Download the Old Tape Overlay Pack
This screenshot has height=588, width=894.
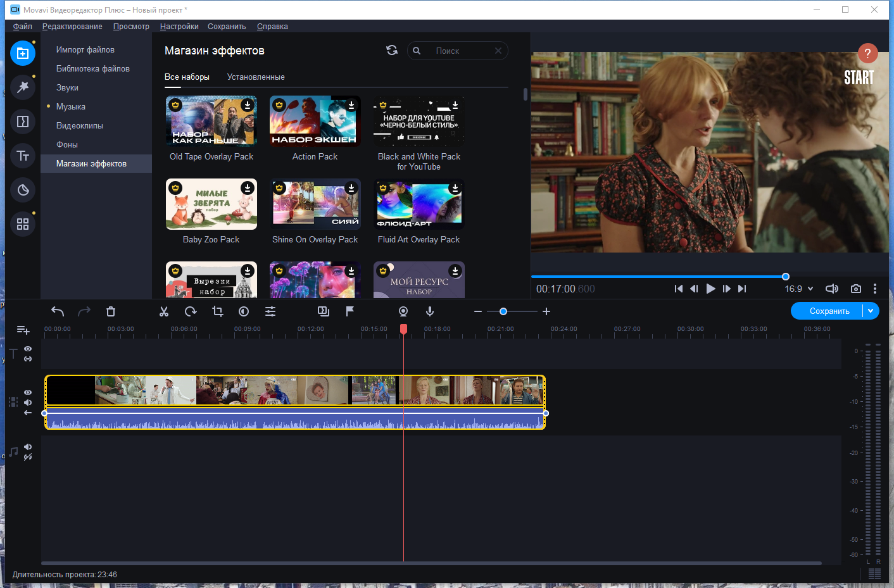[x=248, y=105]
